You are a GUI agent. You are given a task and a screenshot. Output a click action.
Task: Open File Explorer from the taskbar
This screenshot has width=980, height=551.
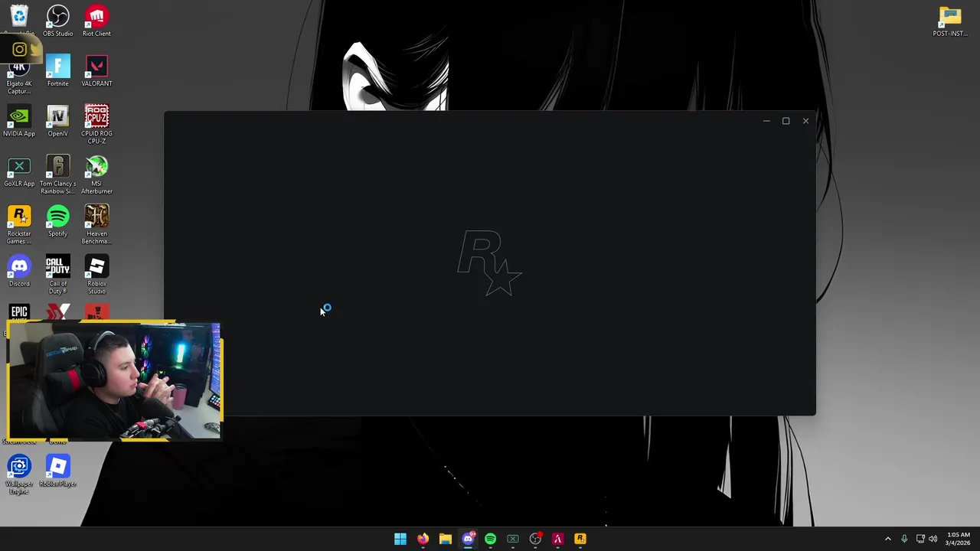(445, 539)
